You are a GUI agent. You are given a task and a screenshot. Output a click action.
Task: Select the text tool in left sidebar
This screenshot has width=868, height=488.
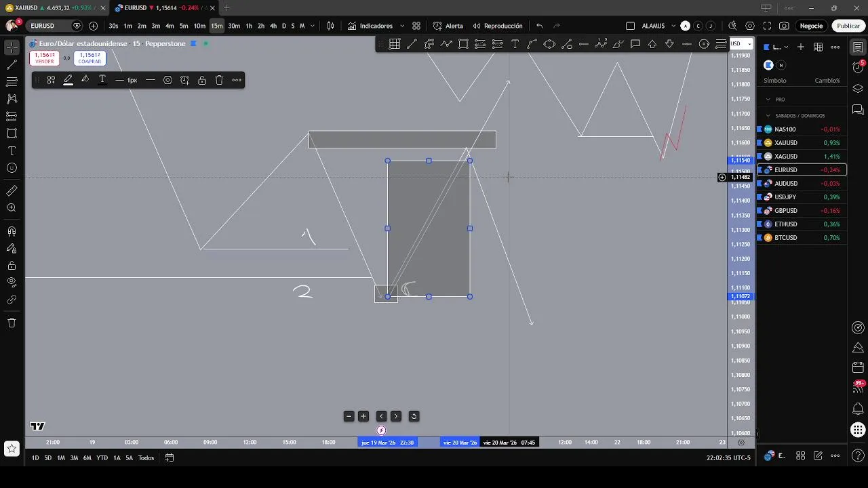[12, 150]
